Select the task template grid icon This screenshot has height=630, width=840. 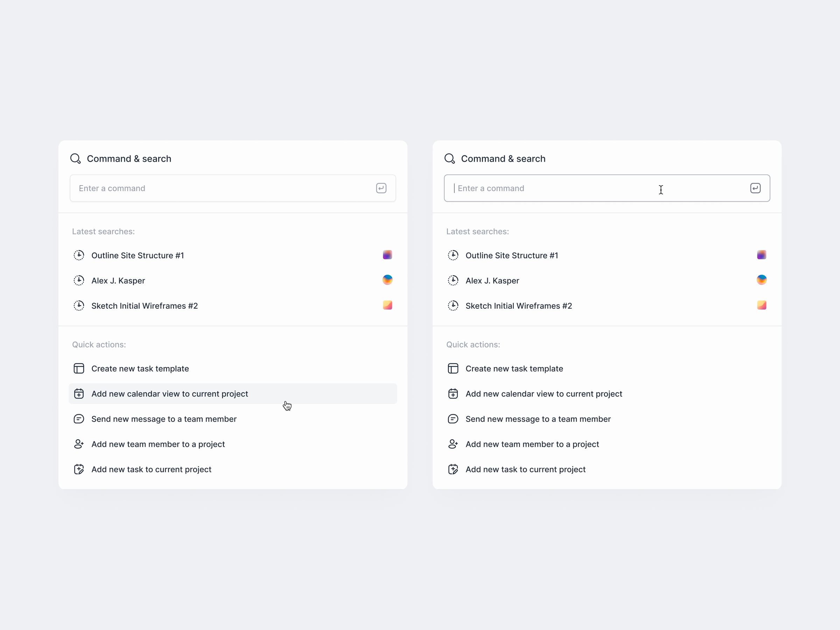click(x=79, y=368)
